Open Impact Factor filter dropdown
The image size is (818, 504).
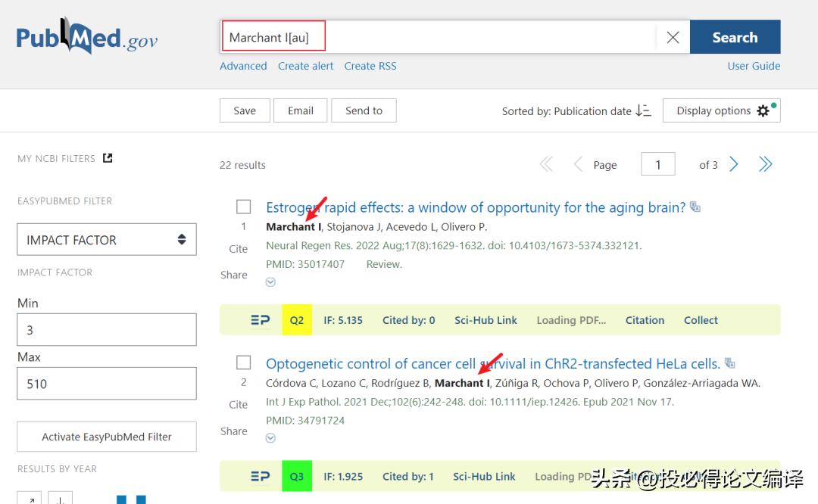(x=107, y=239)
